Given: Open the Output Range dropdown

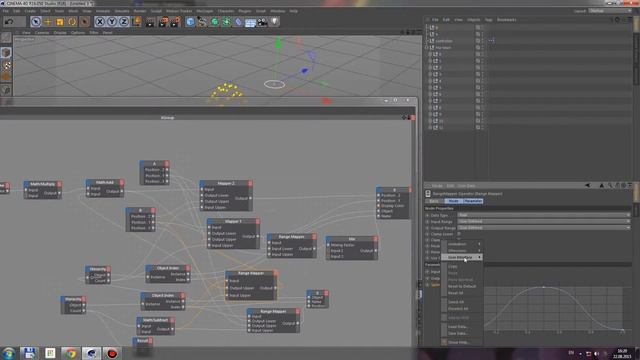Looking at the screenshot, I should coord(543,228).
